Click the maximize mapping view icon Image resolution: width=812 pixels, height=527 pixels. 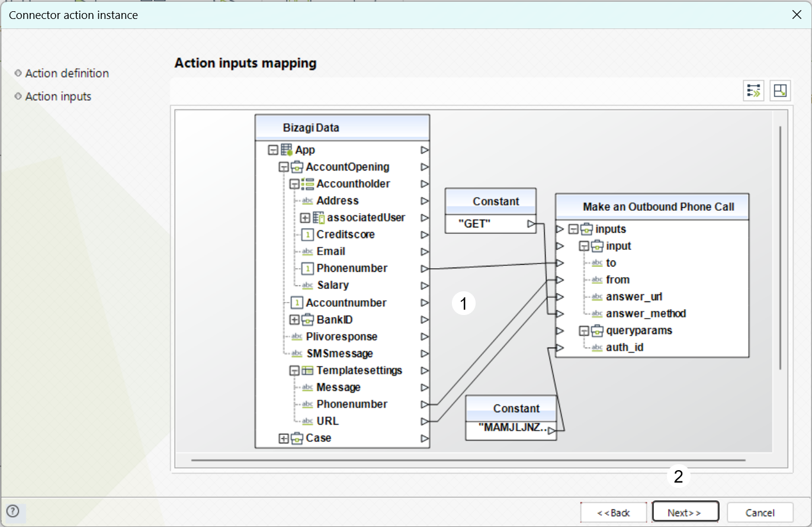pyautogui.click(x=781, y=91)
